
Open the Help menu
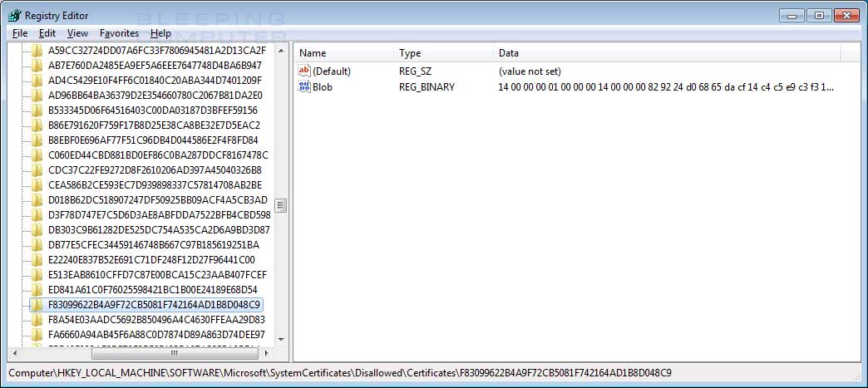[x=160, y=33]
